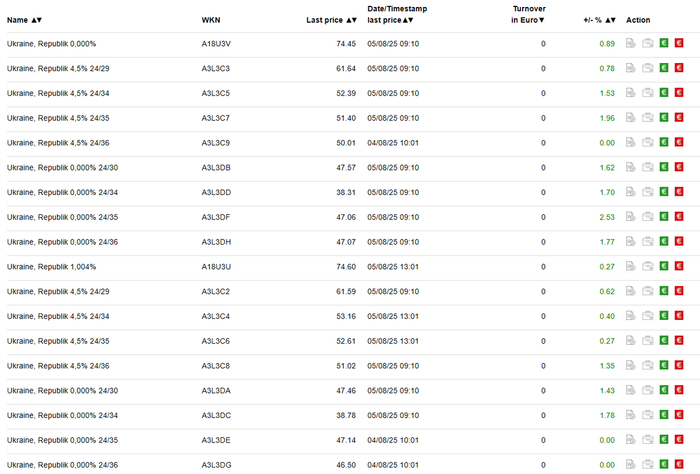Select the WKN code A3L3C9
The width and height of the screenshot is (700, 474).
coord(216,143)
